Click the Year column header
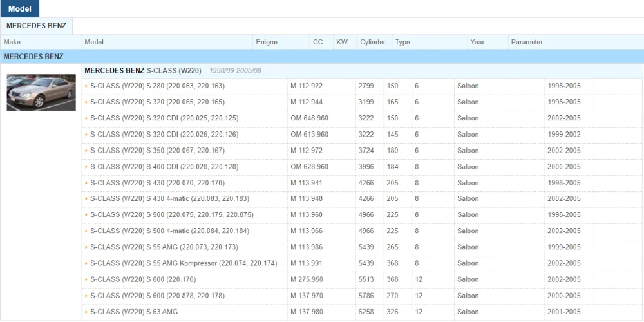This screenshot has height=322, width=644. point(478,42)
